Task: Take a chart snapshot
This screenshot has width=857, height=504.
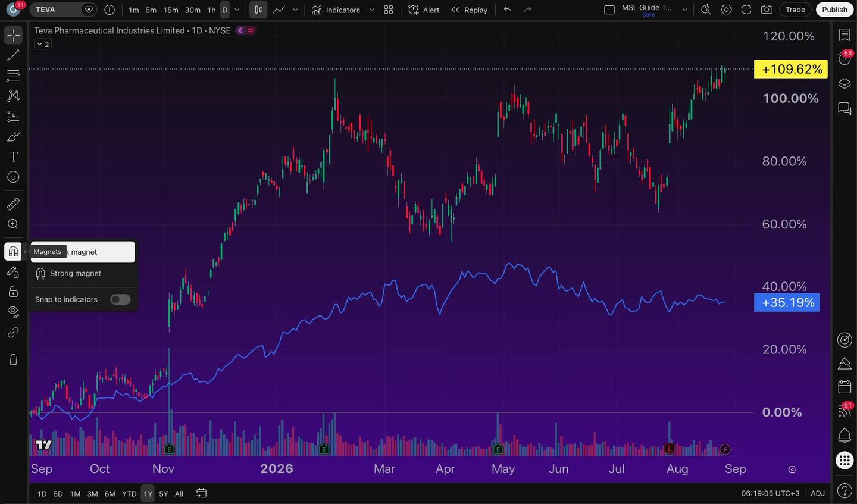Action: (x=767, y=10)
